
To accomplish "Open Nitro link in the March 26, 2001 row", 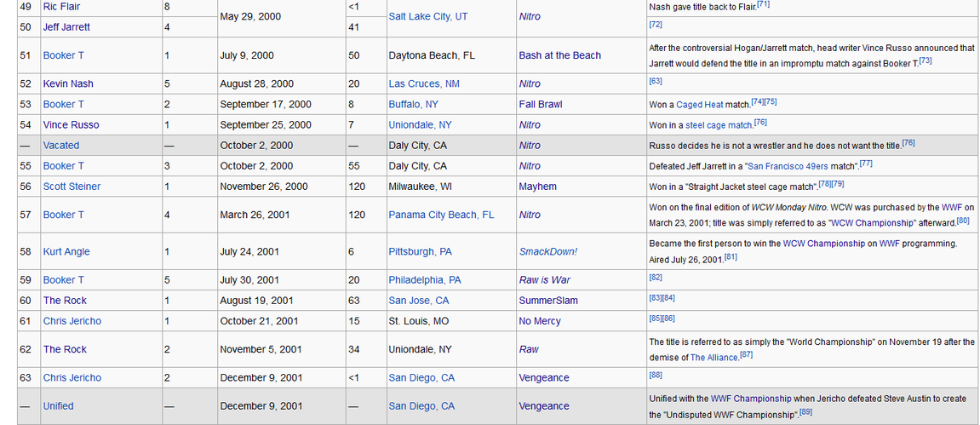I will point(530,215).
